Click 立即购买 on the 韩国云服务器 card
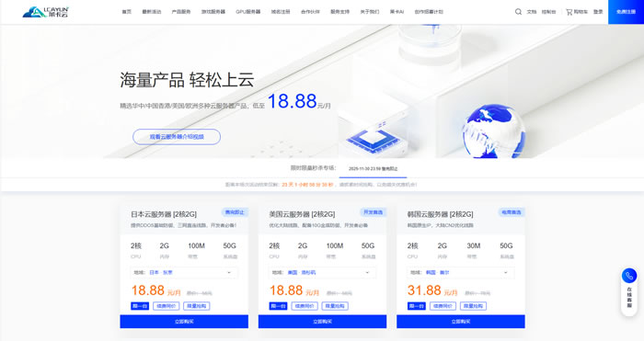This screenshot has width=644, height=341. coord(461,322)
